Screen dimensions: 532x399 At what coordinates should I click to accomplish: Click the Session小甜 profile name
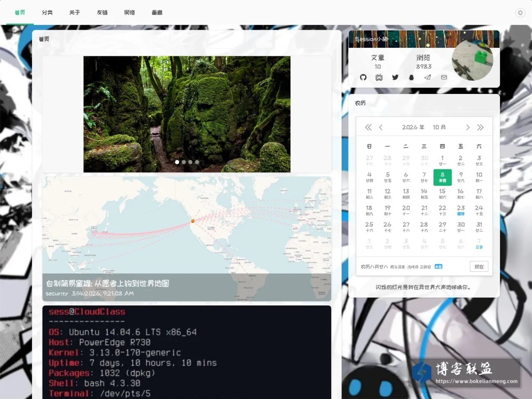pos(372,39)
